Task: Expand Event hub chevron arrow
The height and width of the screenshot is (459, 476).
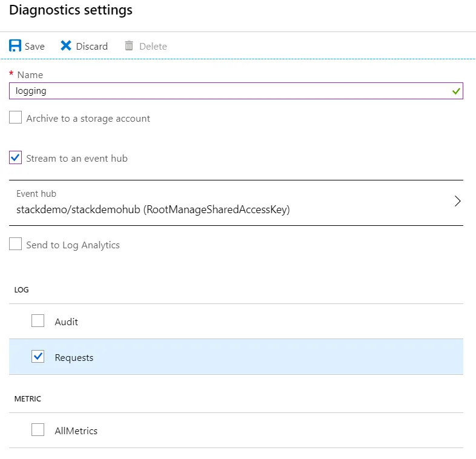Action: tap(457, 202)
